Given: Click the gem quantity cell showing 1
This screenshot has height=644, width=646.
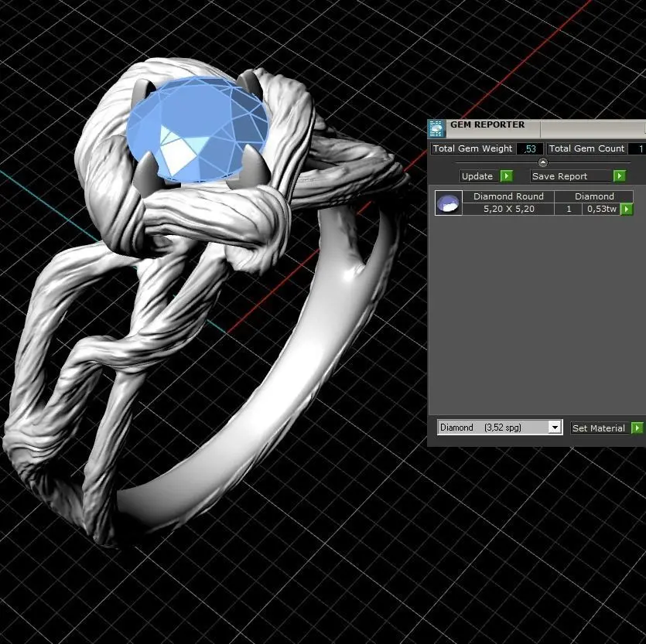Looking at the screenshot, I should pos(569,209).
